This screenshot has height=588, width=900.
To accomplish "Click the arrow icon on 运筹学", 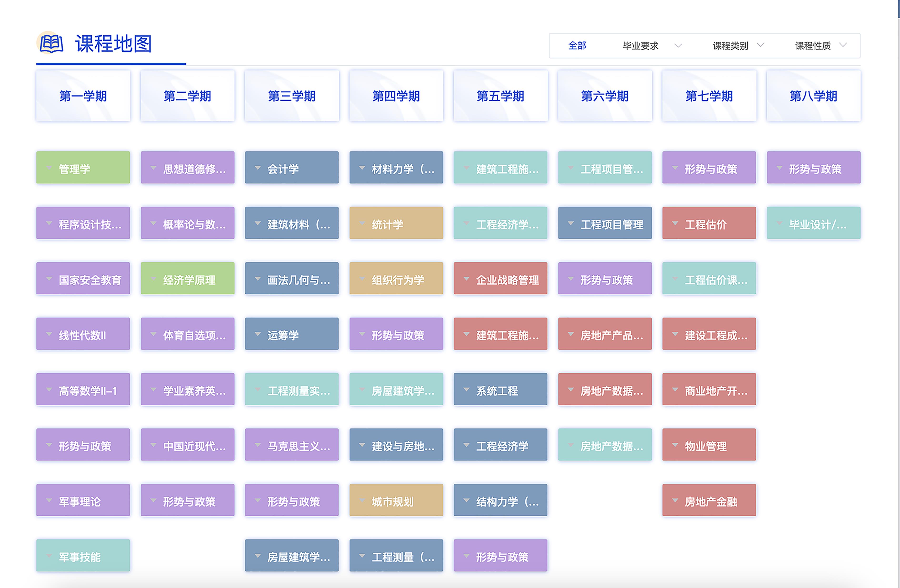I will 258,334.
